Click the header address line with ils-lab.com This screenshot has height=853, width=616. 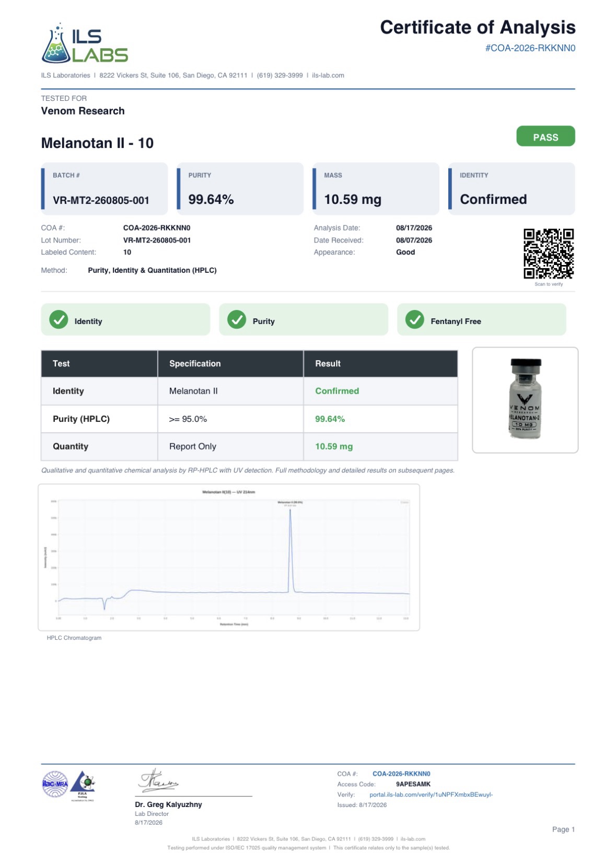[193, 75]
